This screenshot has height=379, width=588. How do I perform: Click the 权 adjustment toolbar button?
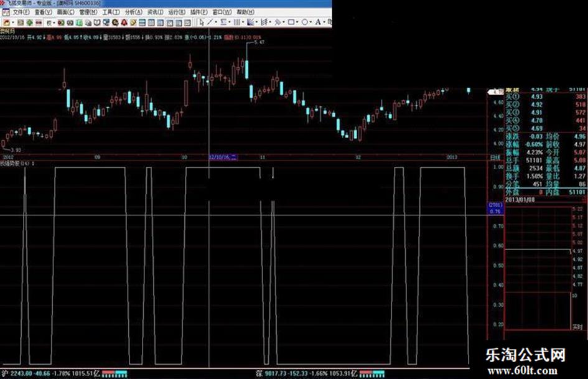[x=49, y=23]
